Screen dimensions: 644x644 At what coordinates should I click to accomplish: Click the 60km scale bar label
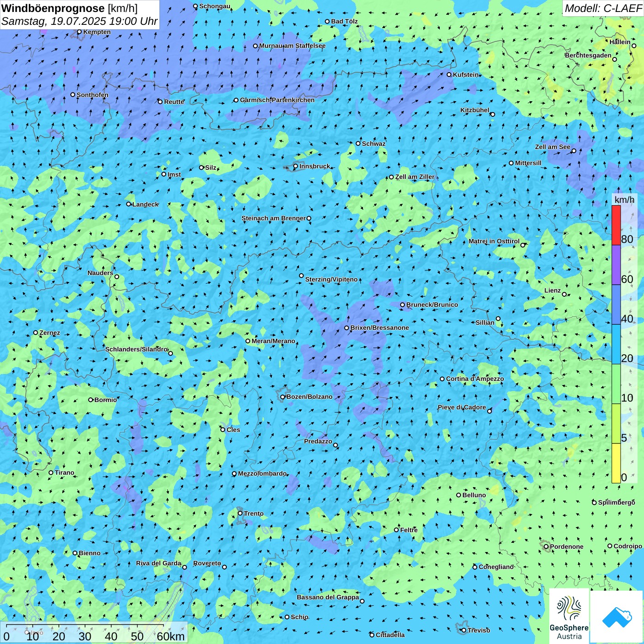tap(171, 636)
